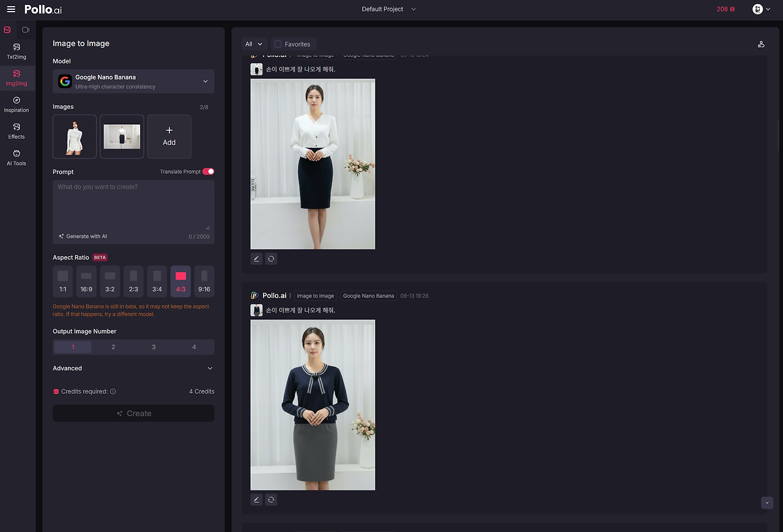The image size is (783, 532).
Task: Click the 4 Credits cost text
Action: [202, 391]
